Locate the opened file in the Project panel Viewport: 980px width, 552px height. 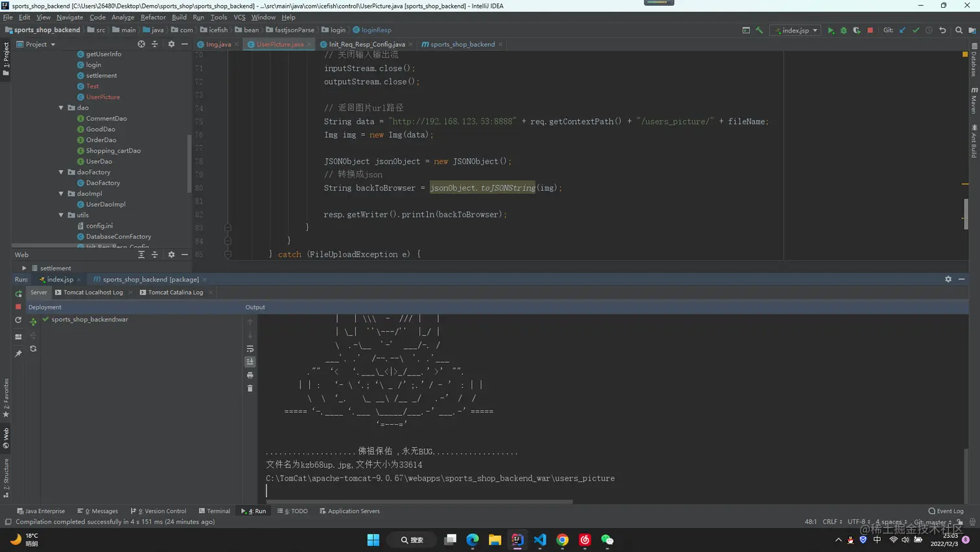[x=141, y=44]
